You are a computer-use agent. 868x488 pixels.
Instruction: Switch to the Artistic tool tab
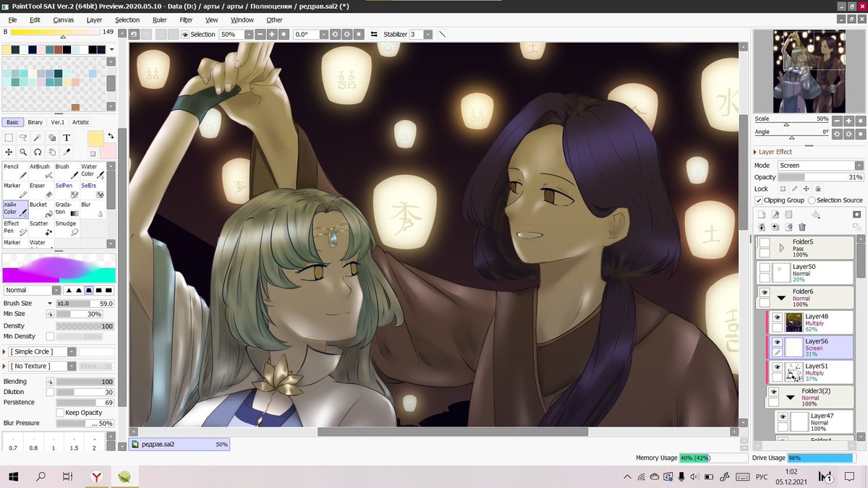[x=81, y=122]
